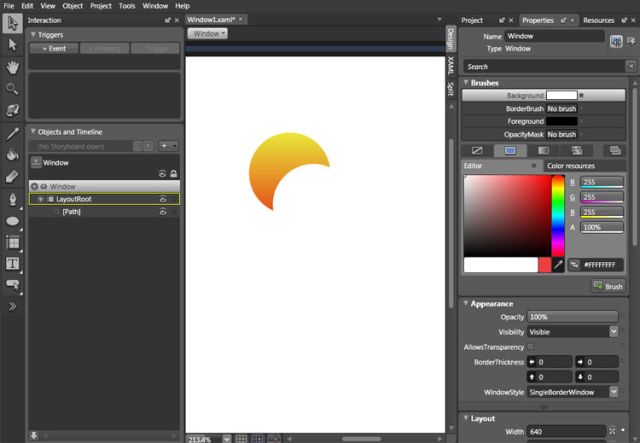This screenshot has height=443, width=640.
Task: Collapse the LayoutRoot tree node
Action: pyautogui.click(x=40, y=199)
